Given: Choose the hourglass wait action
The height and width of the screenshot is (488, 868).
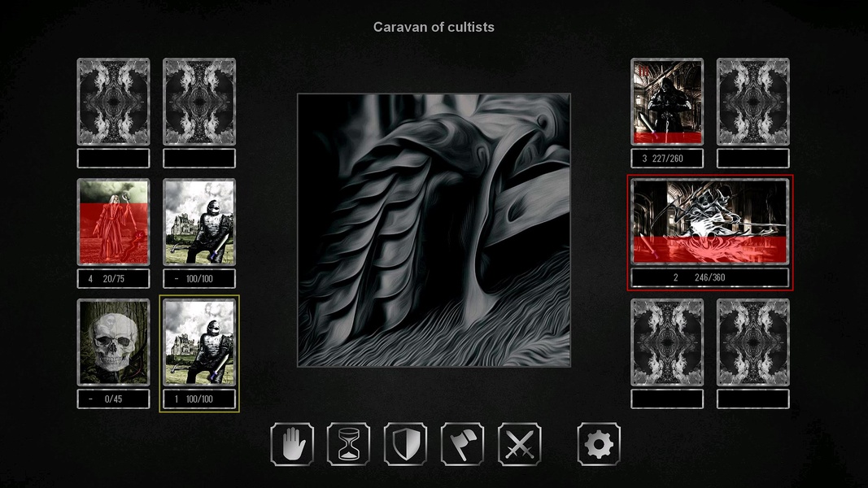Looking at the screenshot, I should coord(349,444).
